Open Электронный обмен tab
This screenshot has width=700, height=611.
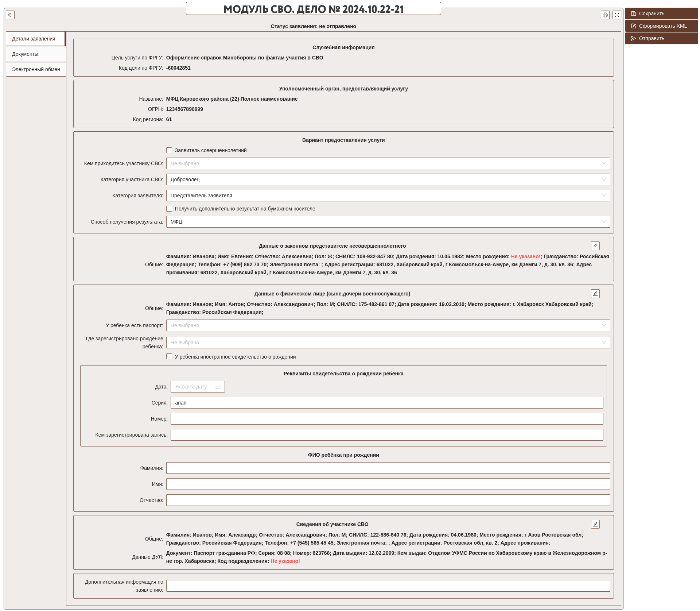click(x=36, y=69)
